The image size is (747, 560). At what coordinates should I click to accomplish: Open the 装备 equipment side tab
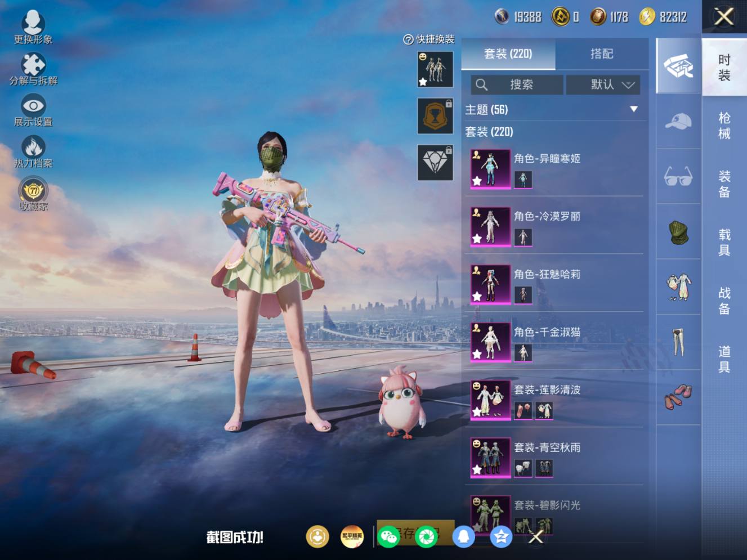(724, 184)
